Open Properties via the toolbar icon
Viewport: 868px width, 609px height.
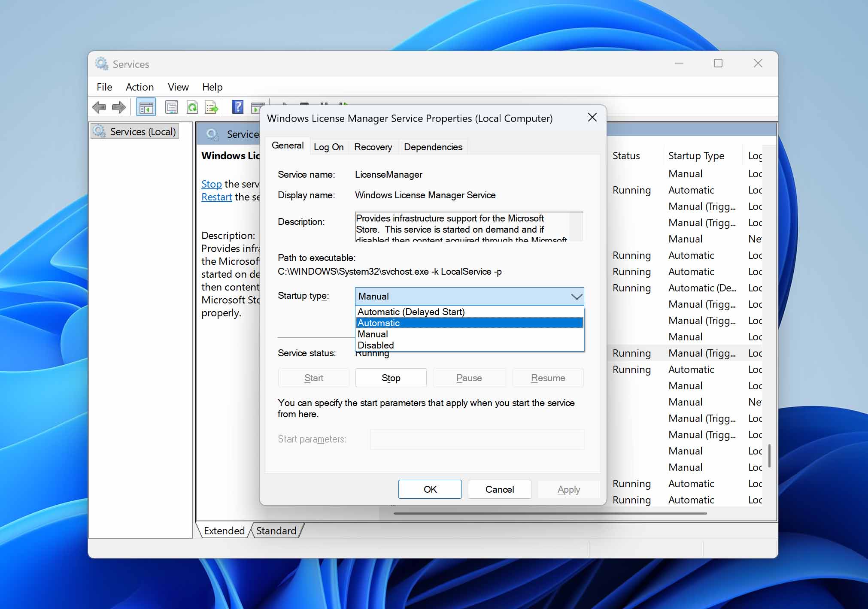pyautogui.click(x=172, y=107)
